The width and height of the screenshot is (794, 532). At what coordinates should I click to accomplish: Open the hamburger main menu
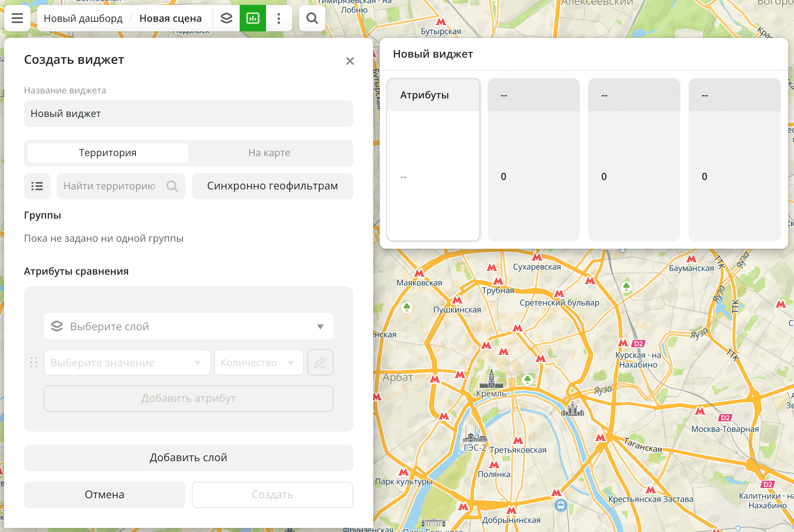click(17, 18)
